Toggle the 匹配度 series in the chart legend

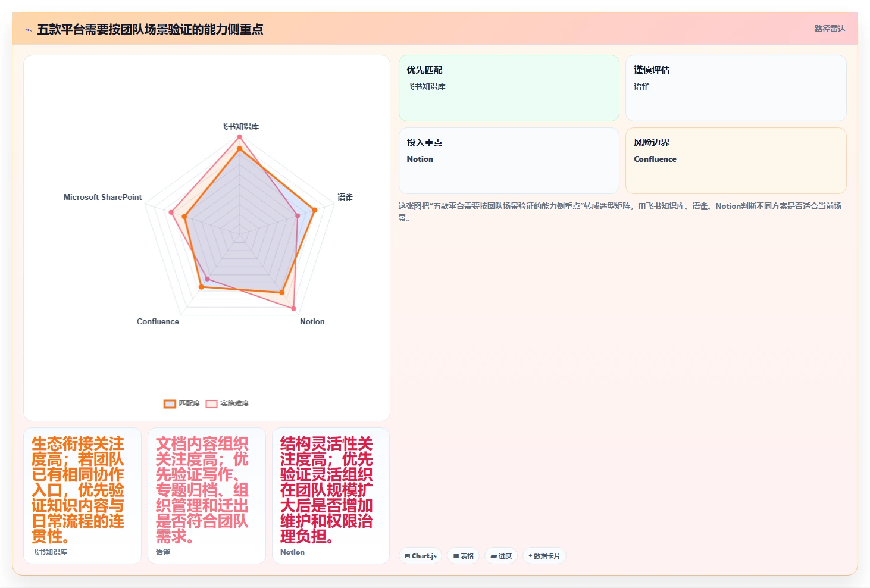click(x=182, y=404)
